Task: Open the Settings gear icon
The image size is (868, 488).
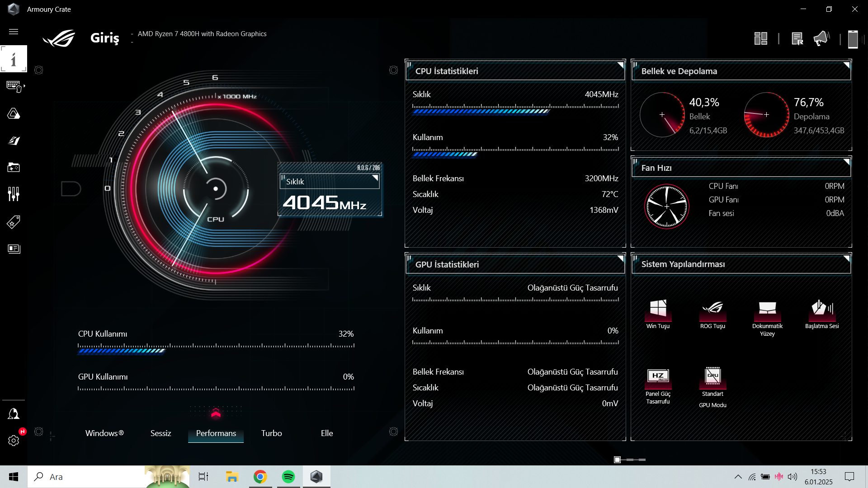Action: 14,441
